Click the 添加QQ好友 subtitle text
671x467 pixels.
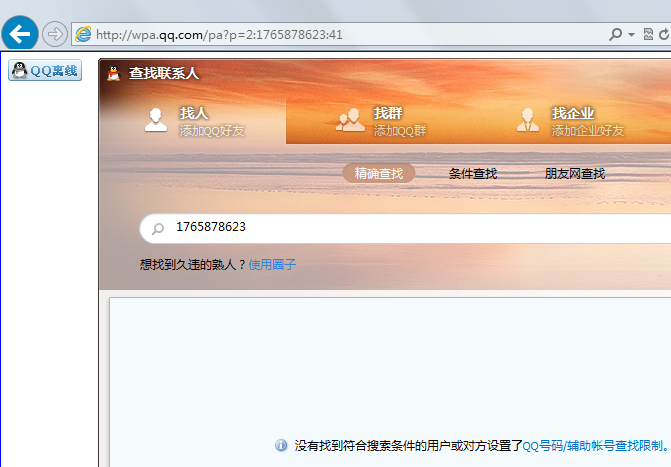coord(212,131)
